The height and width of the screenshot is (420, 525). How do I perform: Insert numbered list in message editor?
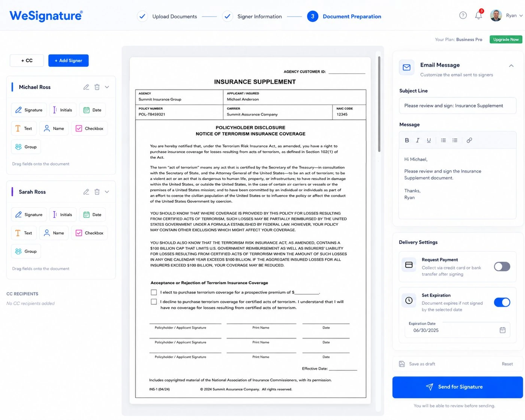tap(455, 140)
